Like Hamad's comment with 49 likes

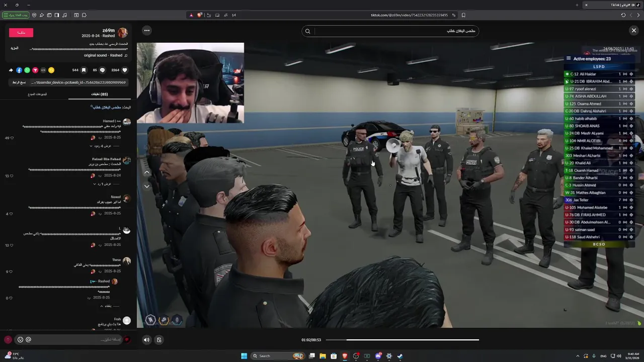12,138
